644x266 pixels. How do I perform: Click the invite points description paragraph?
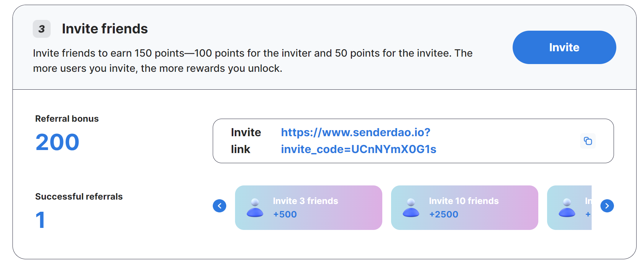[x=252, y=61]
